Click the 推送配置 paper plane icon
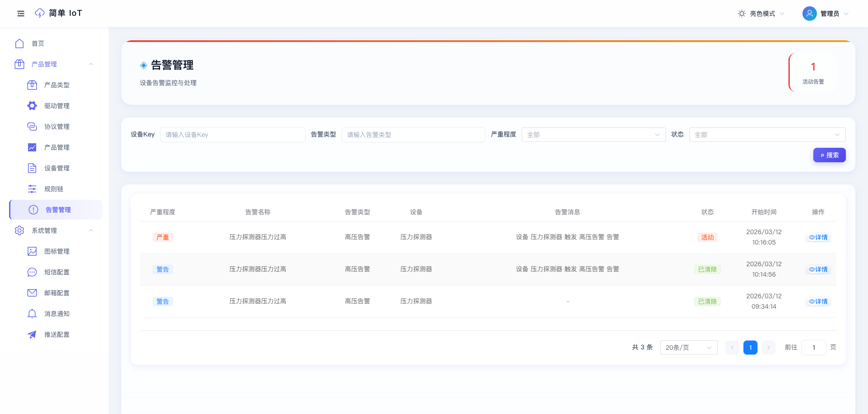This screenshot has width=868, height=414. (x=32, y=334)
